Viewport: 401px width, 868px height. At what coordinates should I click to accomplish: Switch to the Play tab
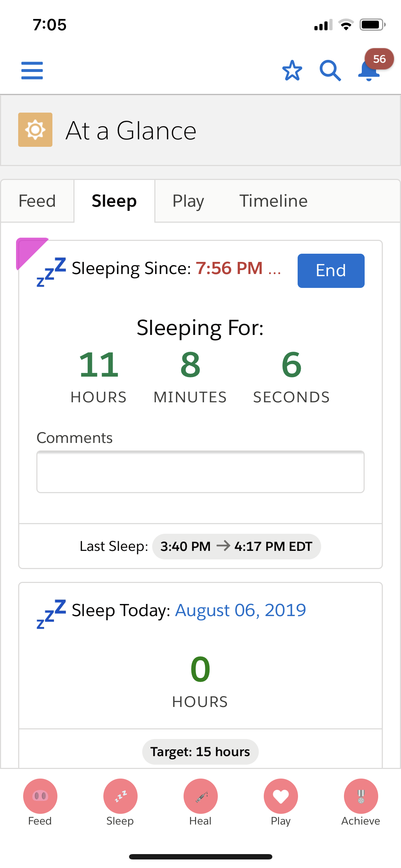pyautogui.click(x=188, y=201)
